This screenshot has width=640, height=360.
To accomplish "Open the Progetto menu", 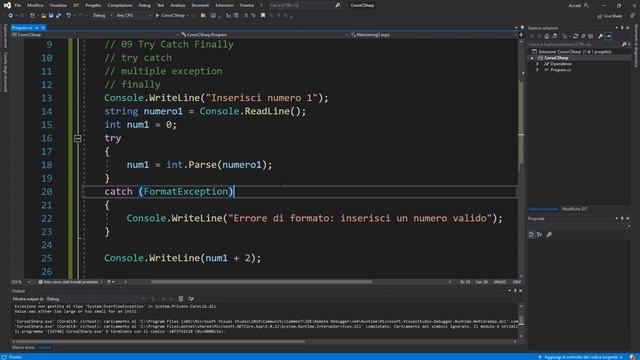I will (93, 5).
